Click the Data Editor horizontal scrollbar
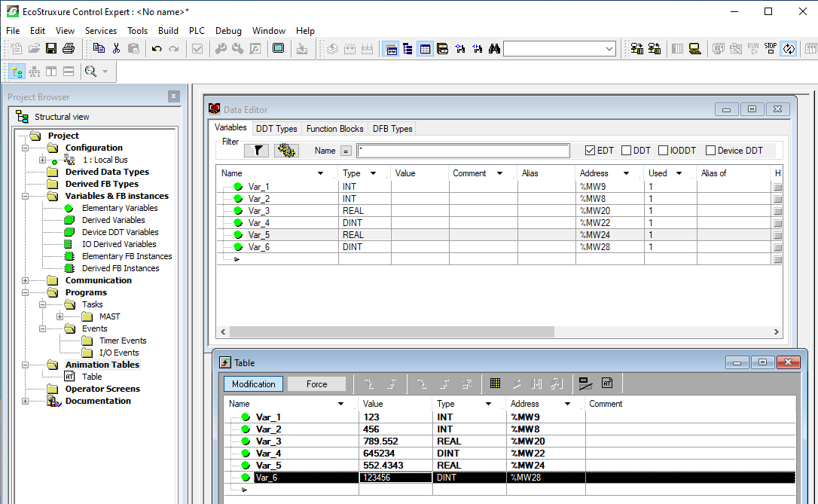 coord(392,331)
